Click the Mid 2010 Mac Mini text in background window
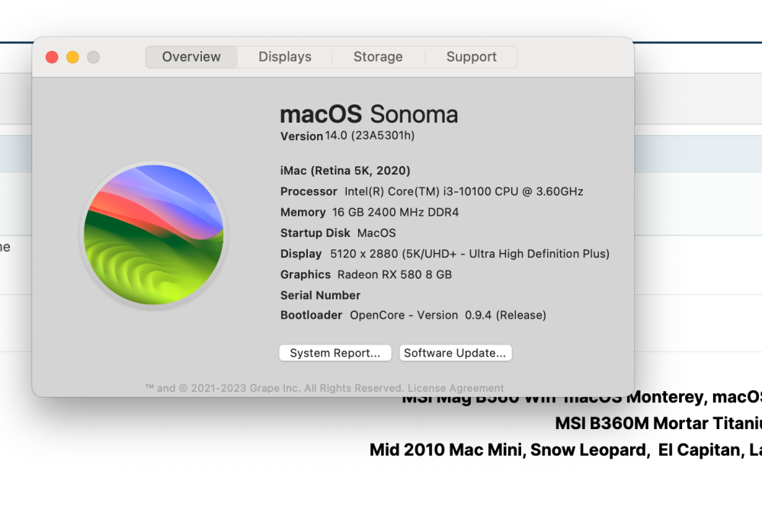762x532 pixels. point(565,450)
